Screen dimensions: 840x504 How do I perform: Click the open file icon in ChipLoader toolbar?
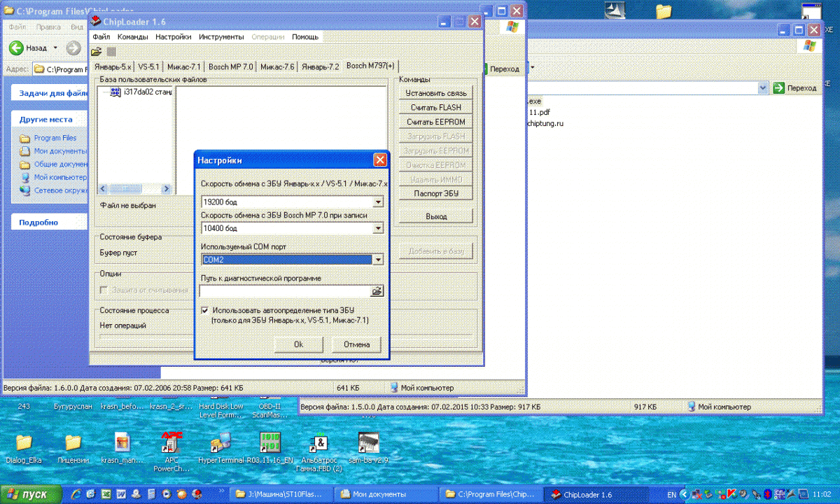(97, 52)
